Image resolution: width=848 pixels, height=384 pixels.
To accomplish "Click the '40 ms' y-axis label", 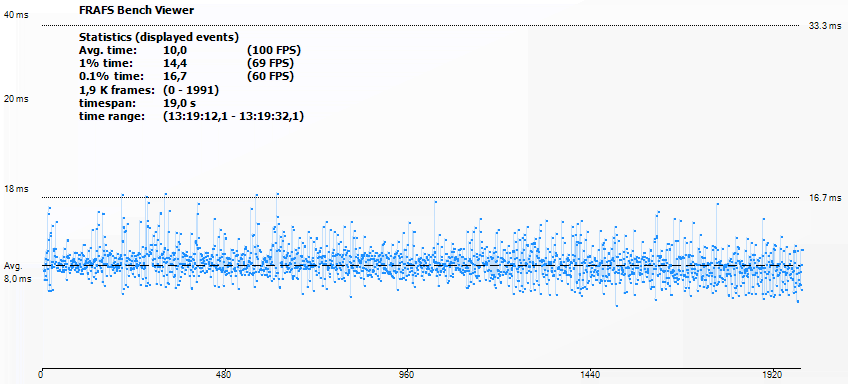I will point(17,15).
